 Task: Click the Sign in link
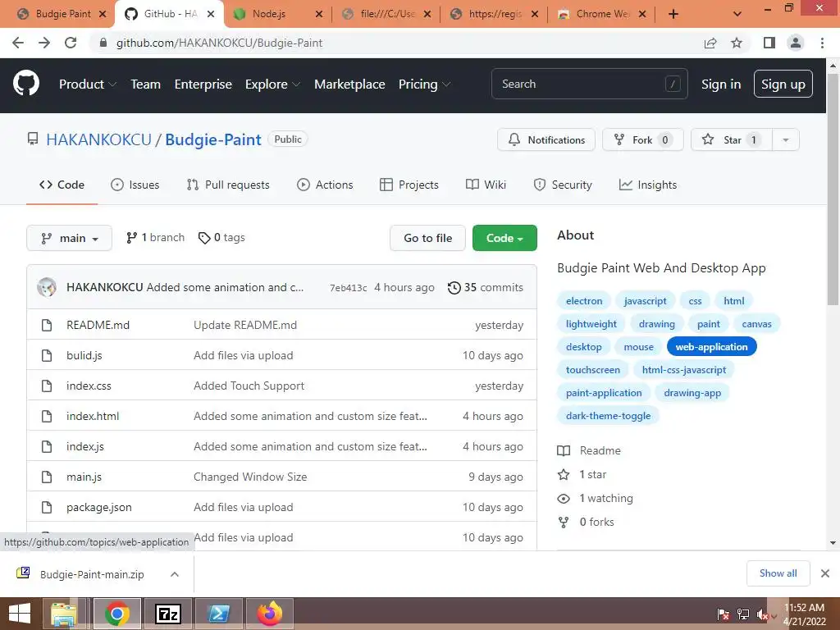click(721, 84)
